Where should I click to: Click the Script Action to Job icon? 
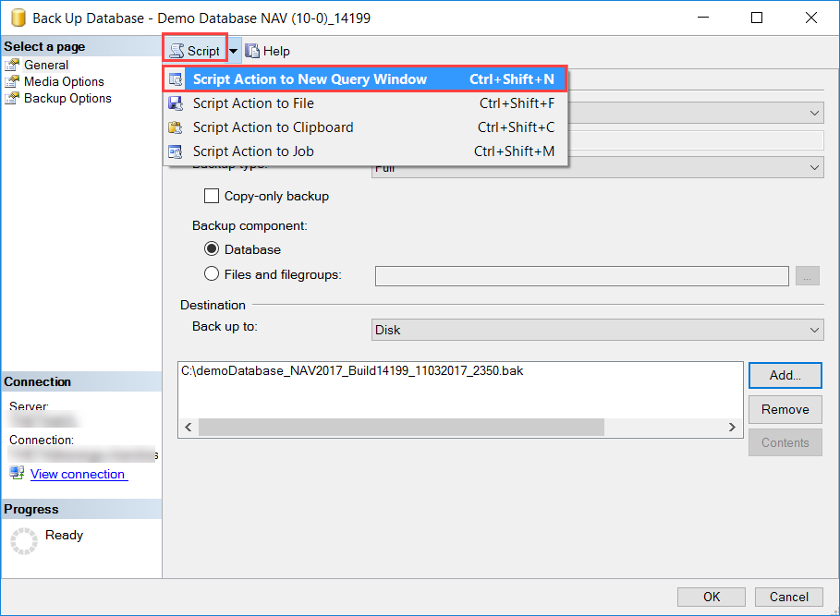click(176, 151)
